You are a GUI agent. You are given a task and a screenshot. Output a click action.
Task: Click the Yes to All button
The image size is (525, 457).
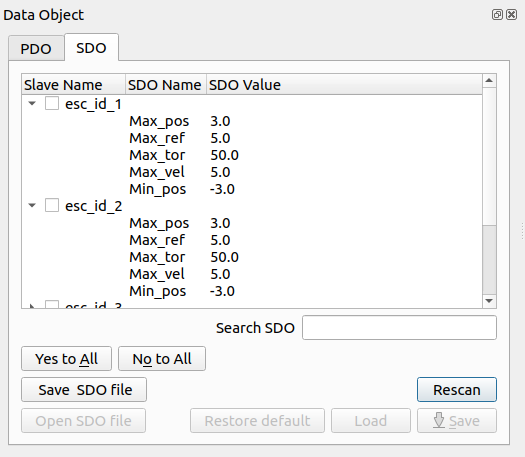(66, 359)
